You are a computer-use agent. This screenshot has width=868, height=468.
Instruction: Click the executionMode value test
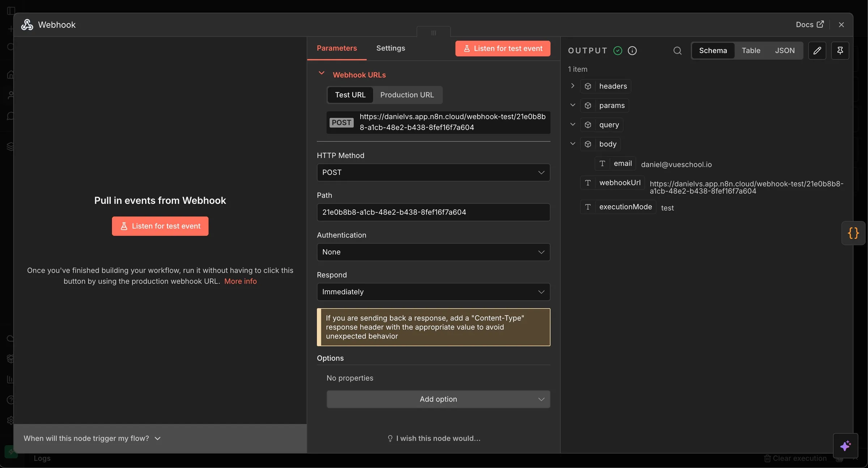[x=667, y=208]
